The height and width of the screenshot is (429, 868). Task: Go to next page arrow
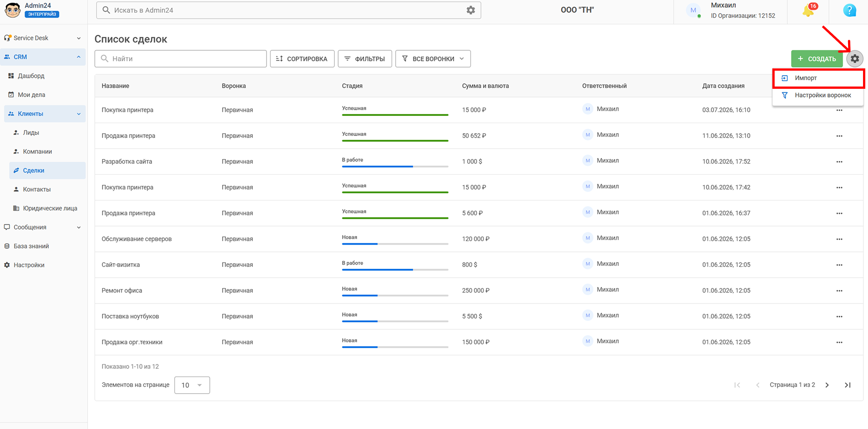coord(827,385)
